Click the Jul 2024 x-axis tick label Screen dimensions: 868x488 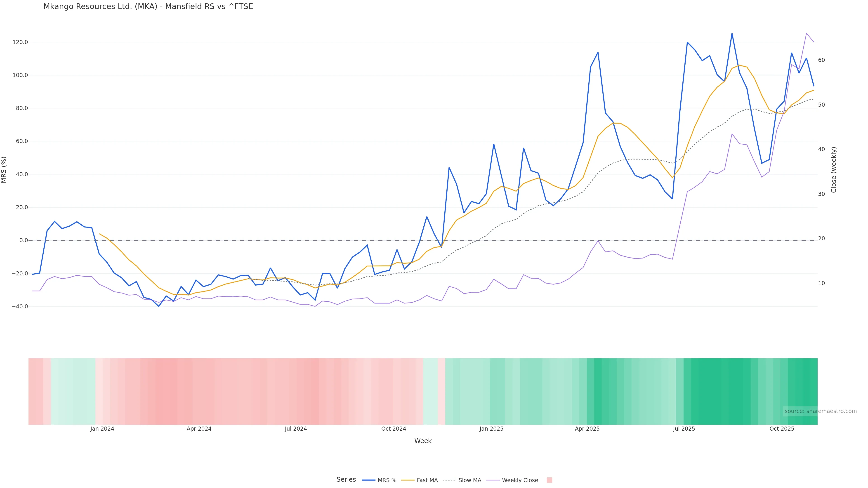coord(295,429)
